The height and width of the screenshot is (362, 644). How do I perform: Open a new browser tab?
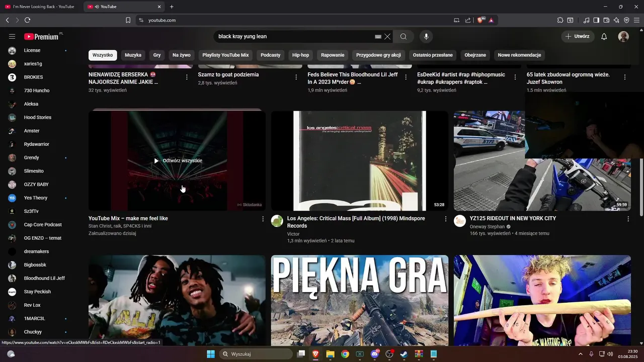click(x=172, y=7)
